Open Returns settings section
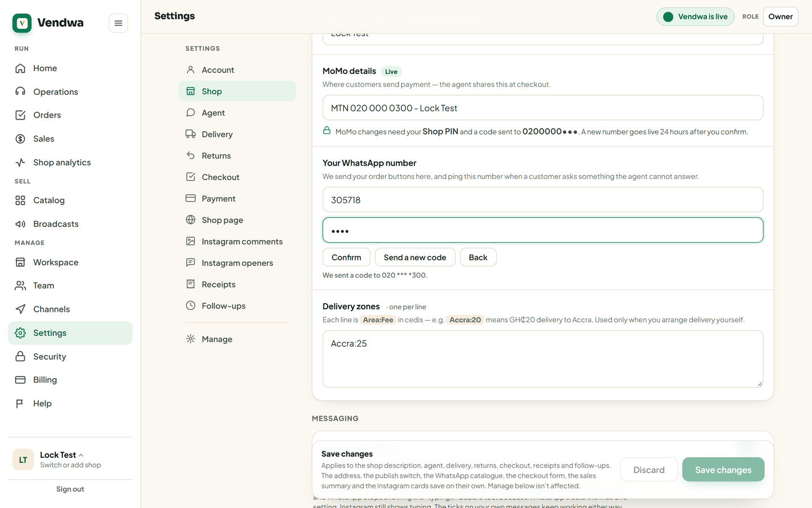This screenshot has width=812, height=508. tap(237, 156)
